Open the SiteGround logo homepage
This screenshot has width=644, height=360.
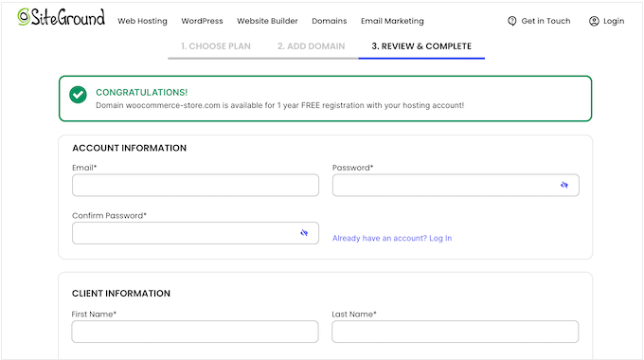point(61,17)
